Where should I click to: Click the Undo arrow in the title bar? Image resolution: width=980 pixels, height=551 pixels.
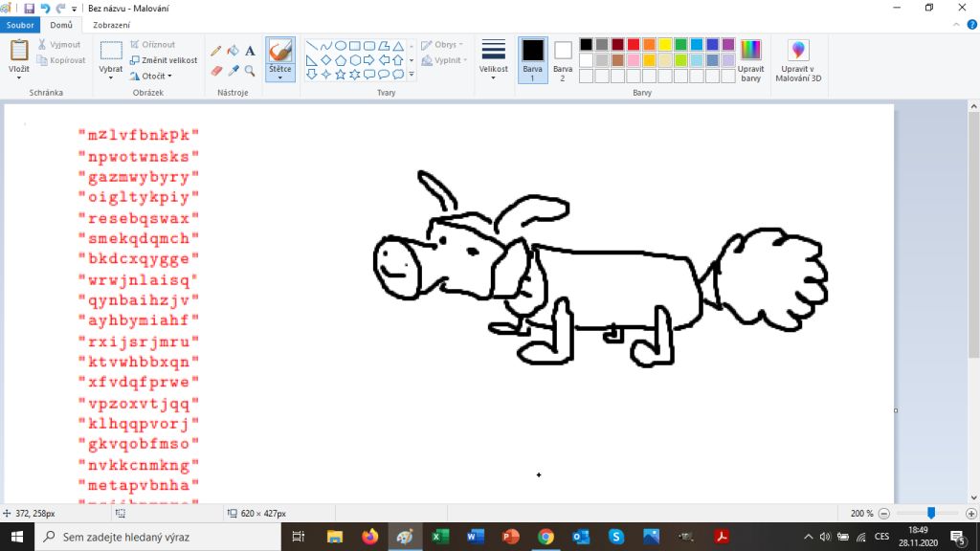(x=45, y=8)
